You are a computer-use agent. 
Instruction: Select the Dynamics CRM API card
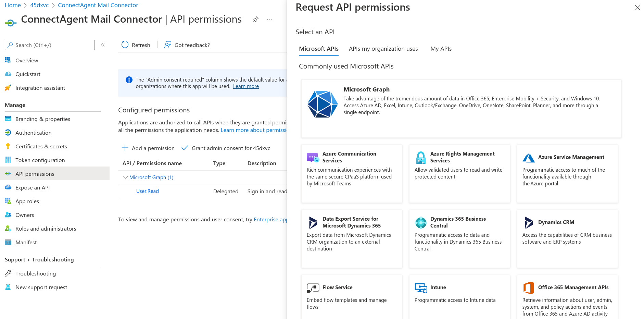pos(567,239)
